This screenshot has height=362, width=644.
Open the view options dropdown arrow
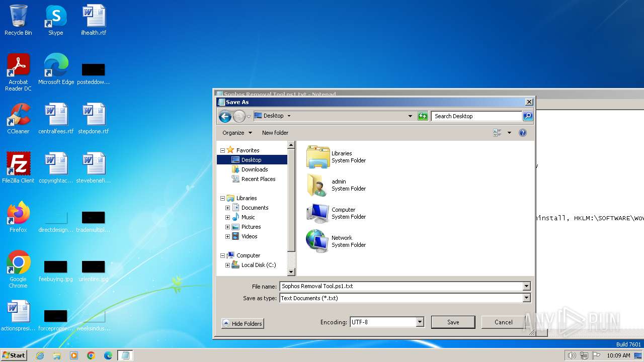(509, 133)
